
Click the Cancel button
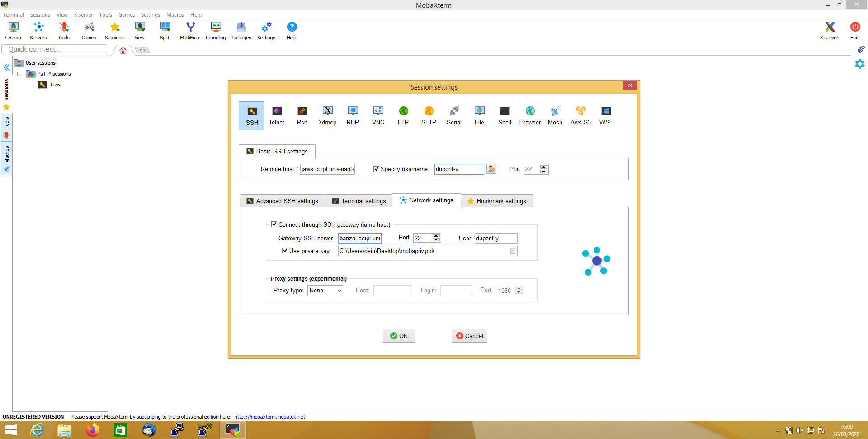(x=469, y=336)
